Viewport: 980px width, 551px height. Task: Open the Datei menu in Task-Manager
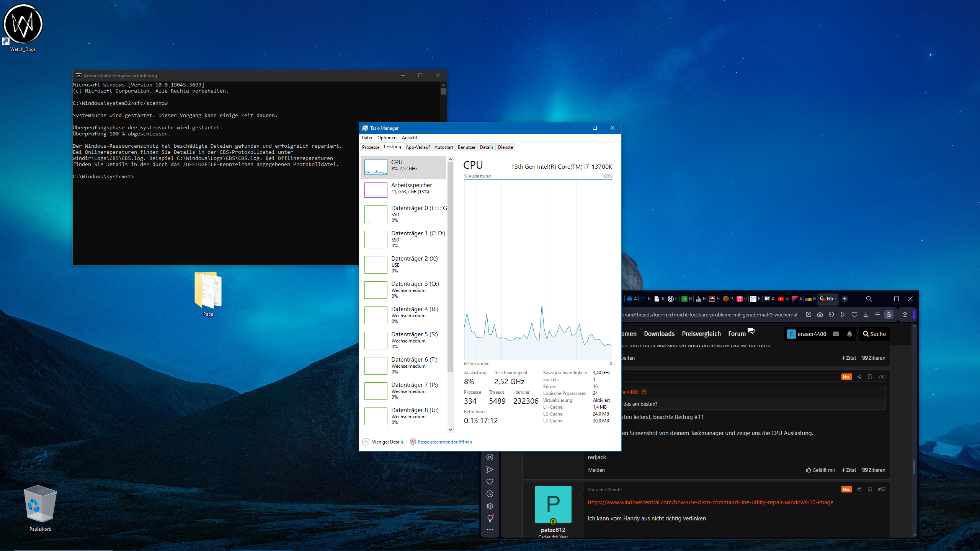366,138
